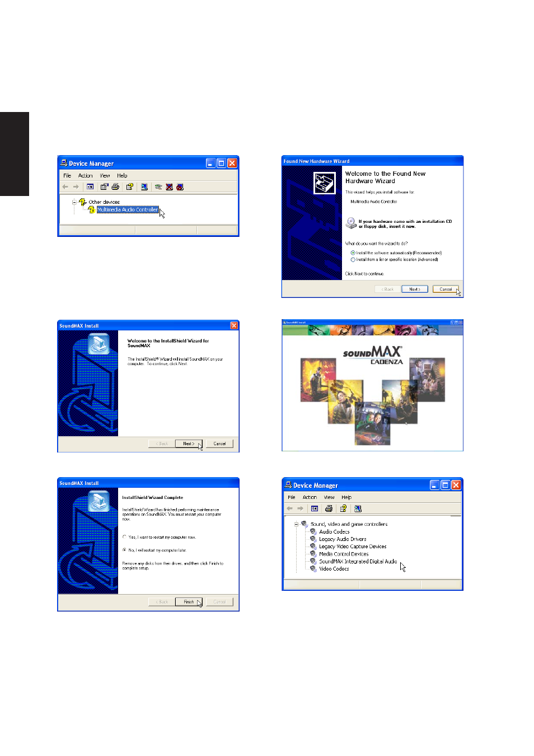534x756 pixels.
Task: Click the hardware icon in the Found New Hardware Wizard
Action: 325,183
